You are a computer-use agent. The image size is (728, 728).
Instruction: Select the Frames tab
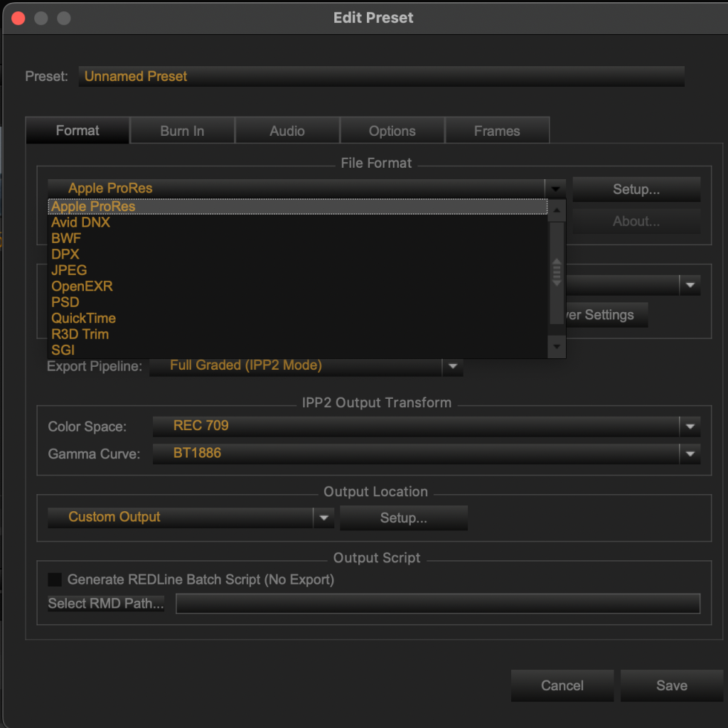click(x=497, y=131)
